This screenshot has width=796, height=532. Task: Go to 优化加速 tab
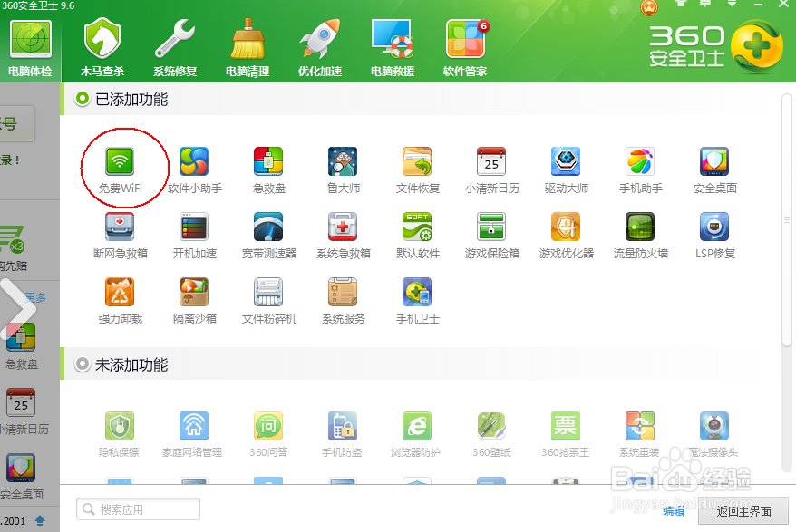pyautogui.click(x=320, y=49)
